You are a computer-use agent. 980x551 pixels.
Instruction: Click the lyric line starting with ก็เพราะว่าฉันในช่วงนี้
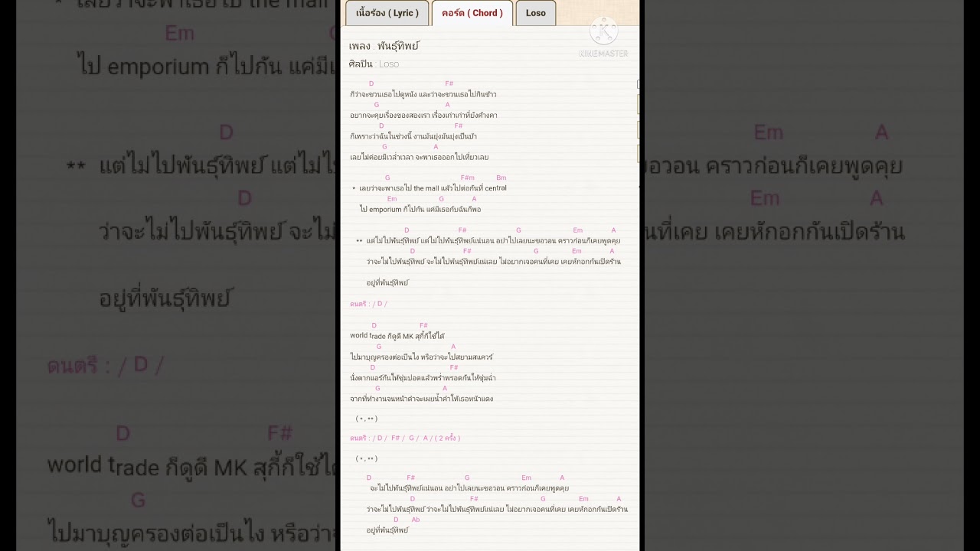click(413, 136)
